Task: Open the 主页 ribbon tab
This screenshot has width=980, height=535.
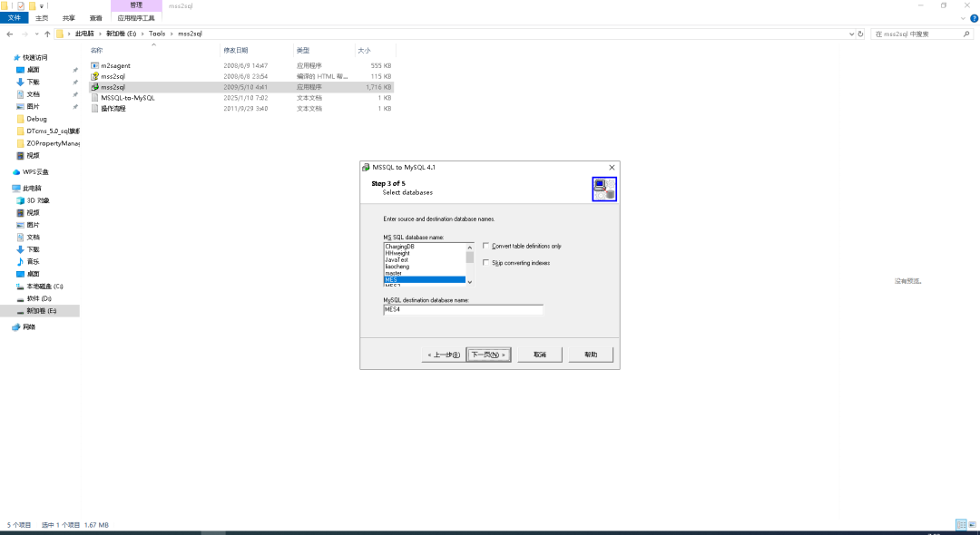Action: coord(42,18)
